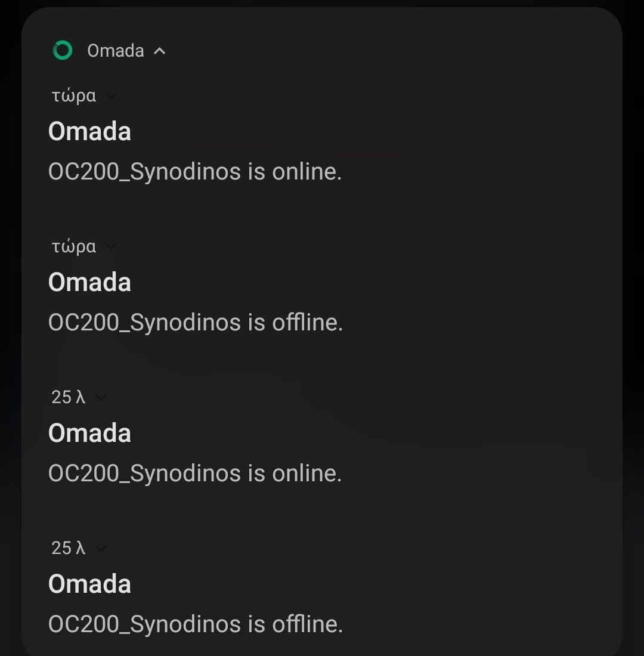Tap bold Omada title of newest online alert

(89, 132)
